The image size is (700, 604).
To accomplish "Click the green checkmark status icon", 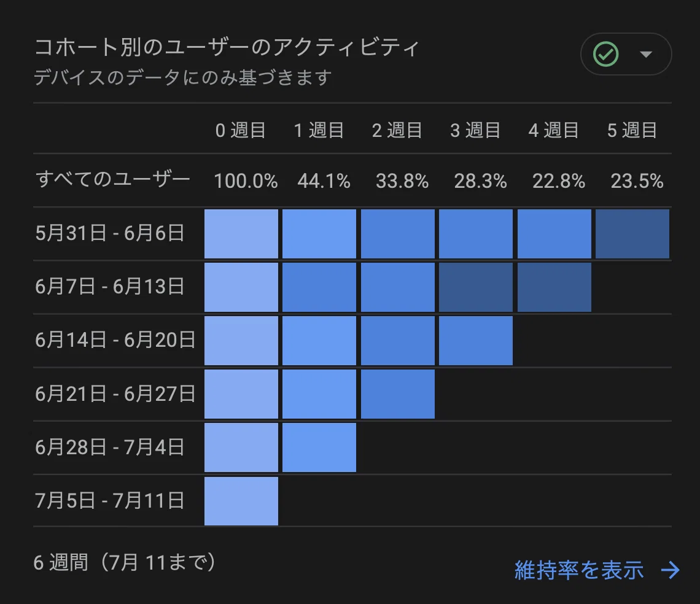I will (606, 54).
